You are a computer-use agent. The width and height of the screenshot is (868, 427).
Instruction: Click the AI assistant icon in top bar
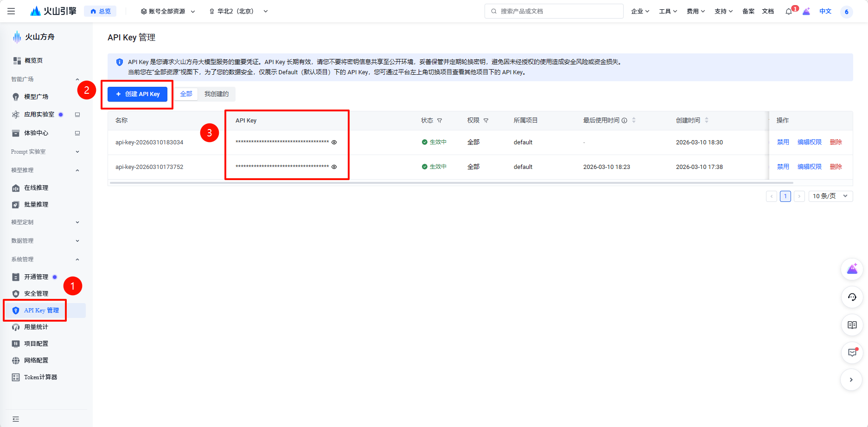[806, 12]
